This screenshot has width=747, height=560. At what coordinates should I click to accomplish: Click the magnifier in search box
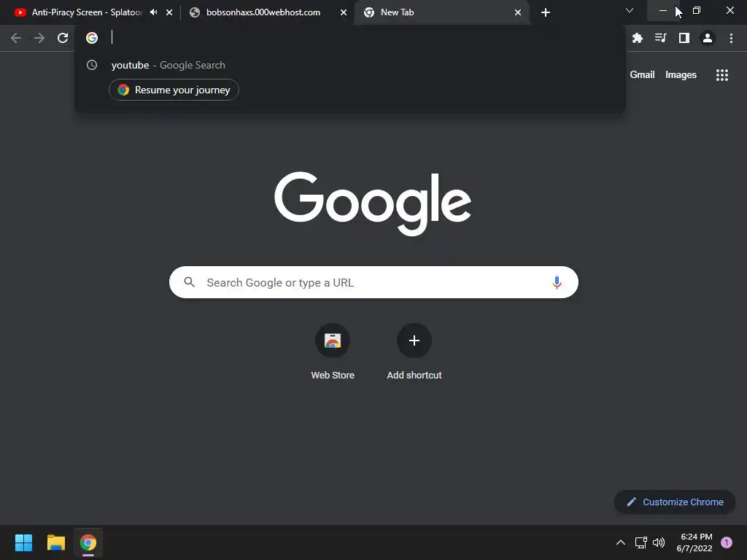(190, 282)
